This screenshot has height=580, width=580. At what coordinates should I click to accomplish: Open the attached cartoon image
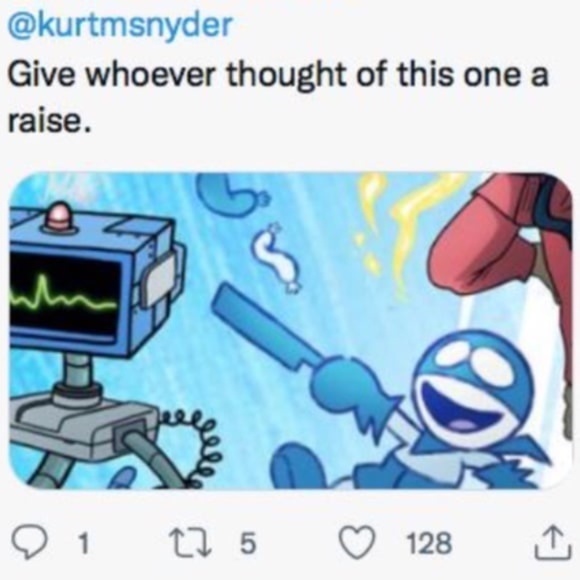click(x=290, y=330)
